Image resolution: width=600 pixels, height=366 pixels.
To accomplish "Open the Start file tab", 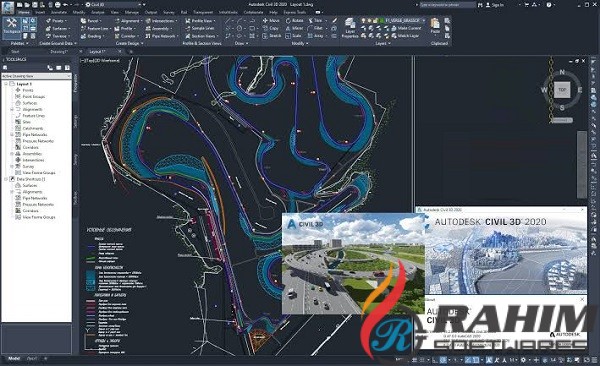I will pyautogui.click(x=15, y=51).
